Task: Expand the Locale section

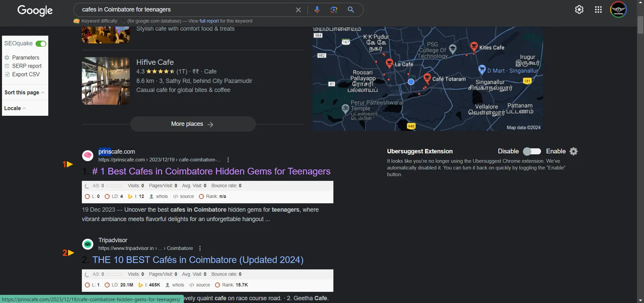Action: tap(15, 108)
